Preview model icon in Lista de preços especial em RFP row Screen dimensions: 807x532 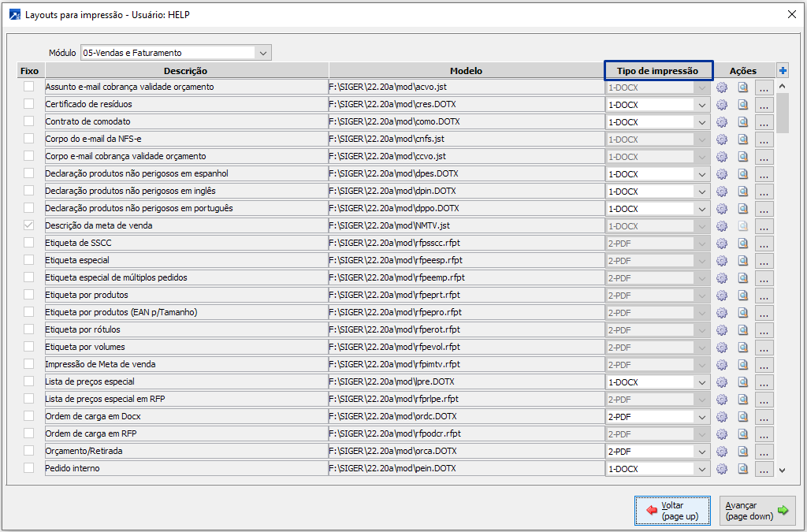click(x=742, y=400)
